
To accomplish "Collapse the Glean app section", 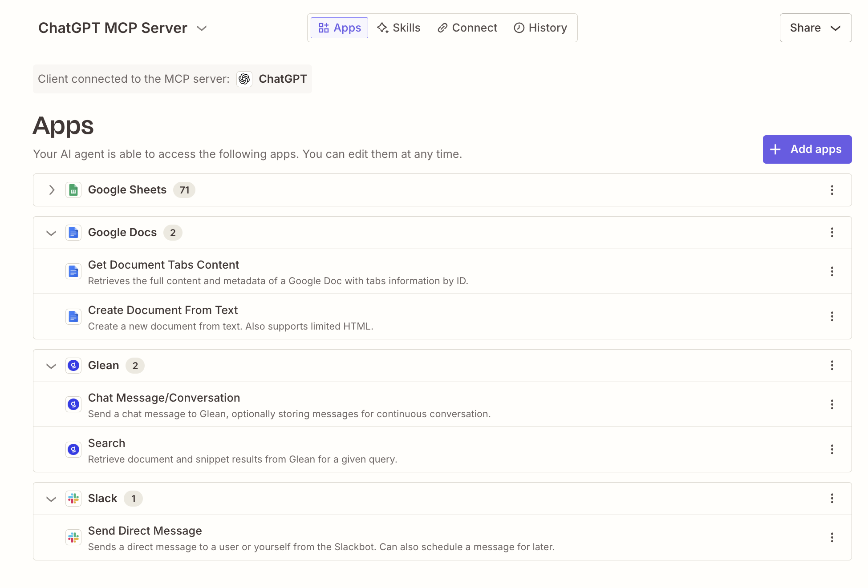I will (51, 366).
